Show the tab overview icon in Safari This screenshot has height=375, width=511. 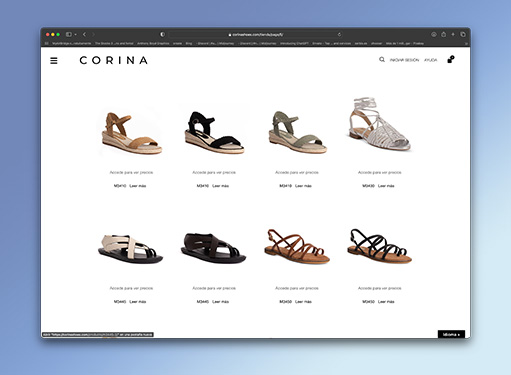tap(463, 34)
